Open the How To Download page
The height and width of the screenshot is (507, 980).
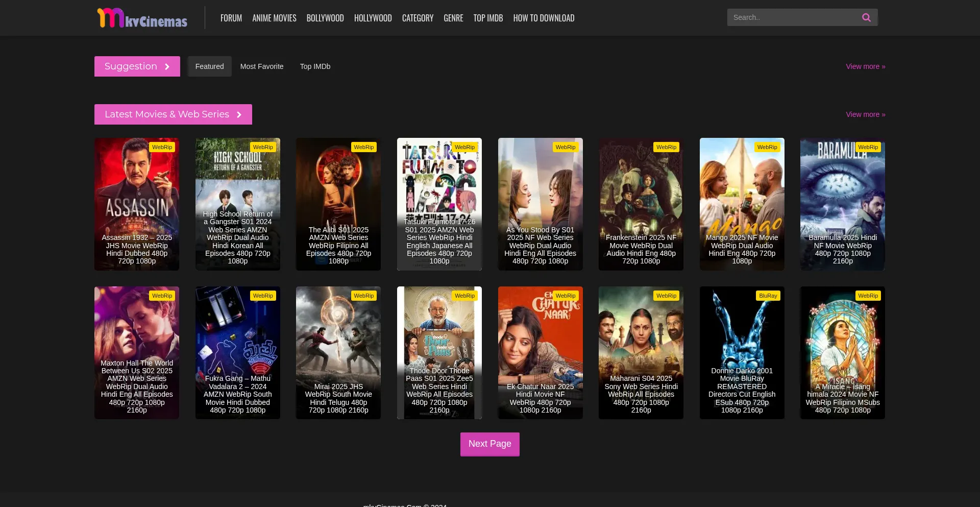[x=544, y=18]
